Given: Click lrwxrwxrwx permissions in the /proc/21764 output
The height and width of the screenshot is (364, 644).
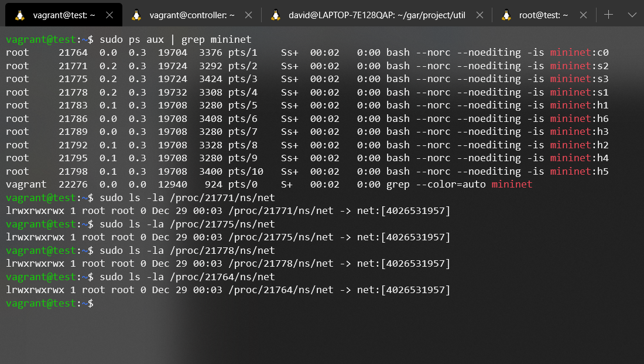Looking at the screenshot, I should pos(35,290).
